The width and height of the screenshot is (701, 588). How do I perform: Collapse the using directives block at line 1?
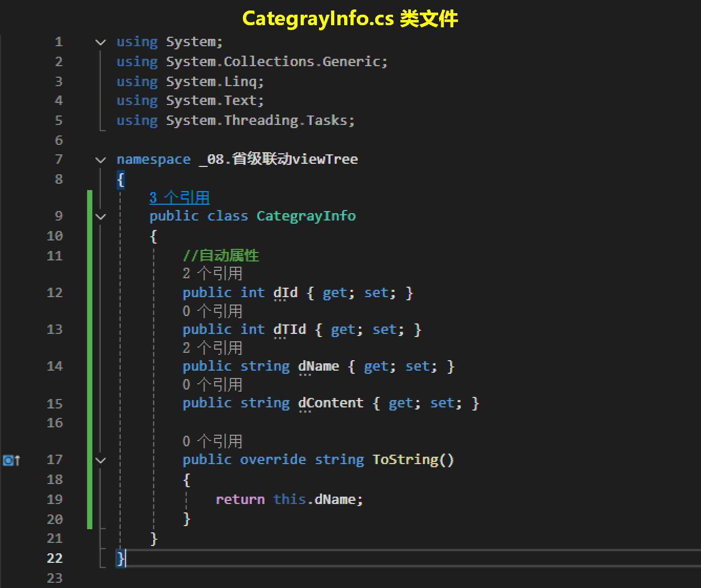pos(101,42)
